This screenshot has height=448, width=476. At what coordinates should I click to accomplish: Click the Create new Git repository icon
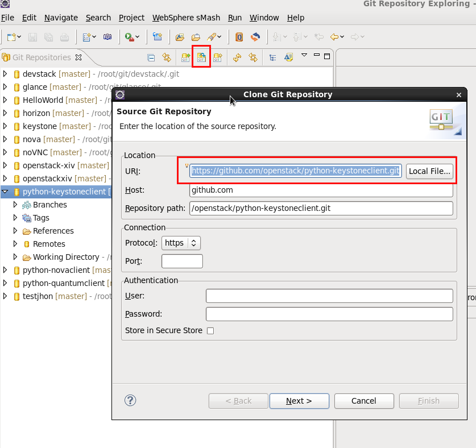click(x=217, y=57)
